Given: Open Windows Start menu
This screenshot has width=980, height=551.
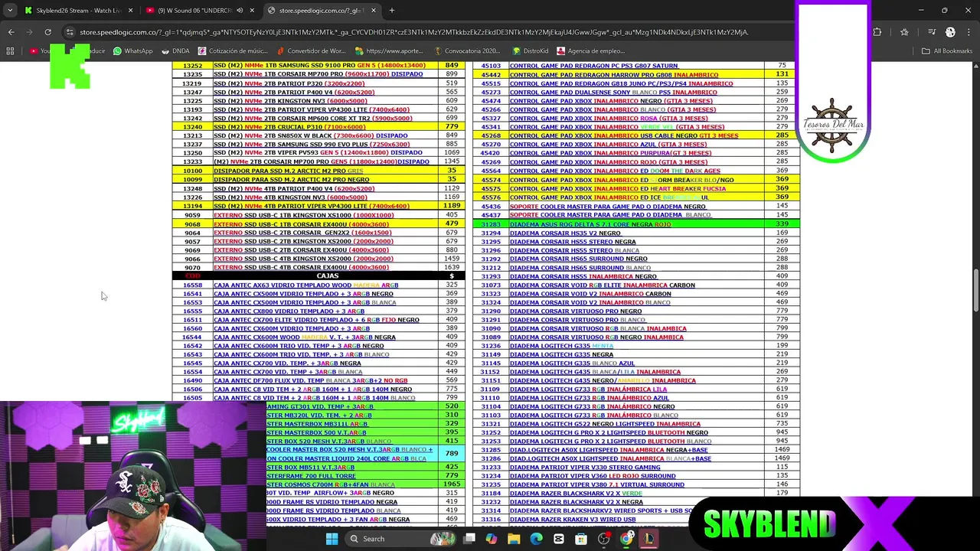Looking at the screenshot, I should tap(332, 539).
